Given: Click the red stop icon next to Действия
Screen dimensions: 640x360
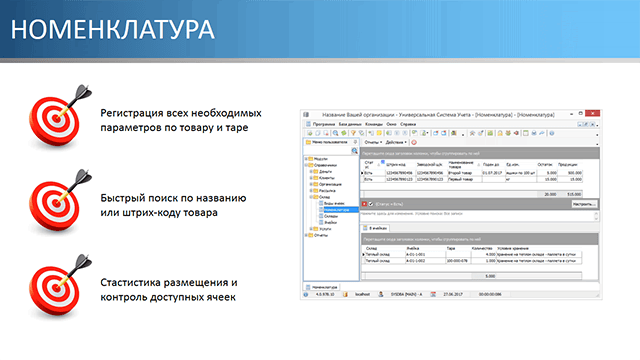Looking at the screenshot, I should point(414,142).
